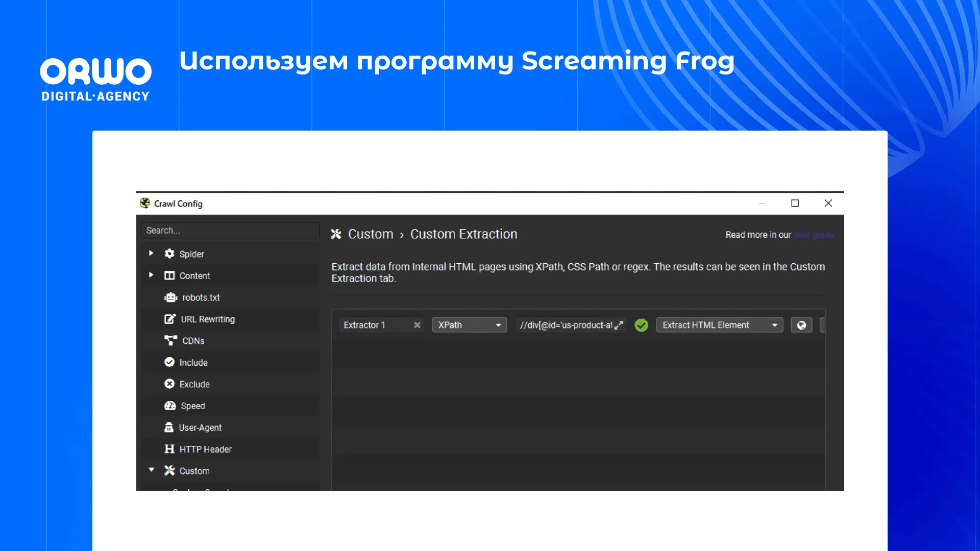Select Exclude in the sidebar
This screenshot has width=980, height=551.
(194, 384)
